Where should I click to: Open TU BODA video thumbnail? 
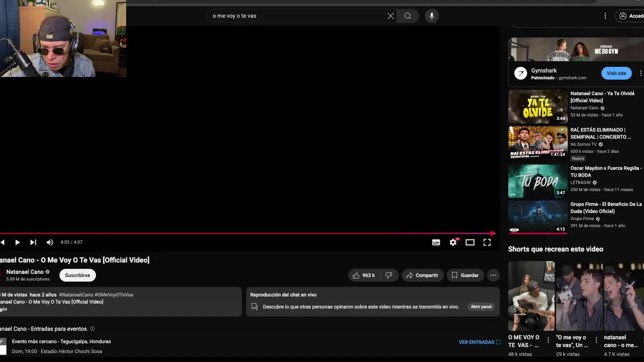(x=538, y=181)
